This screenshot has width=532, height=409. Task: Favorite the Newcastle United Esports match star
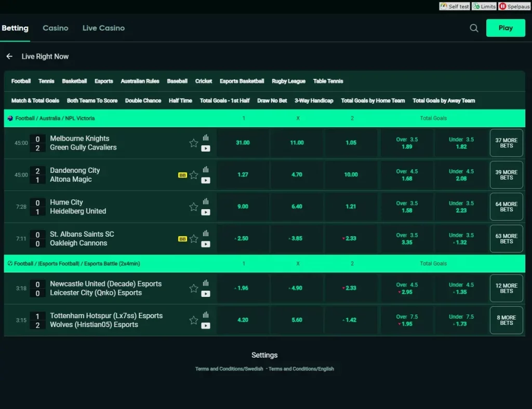point(194,289)
